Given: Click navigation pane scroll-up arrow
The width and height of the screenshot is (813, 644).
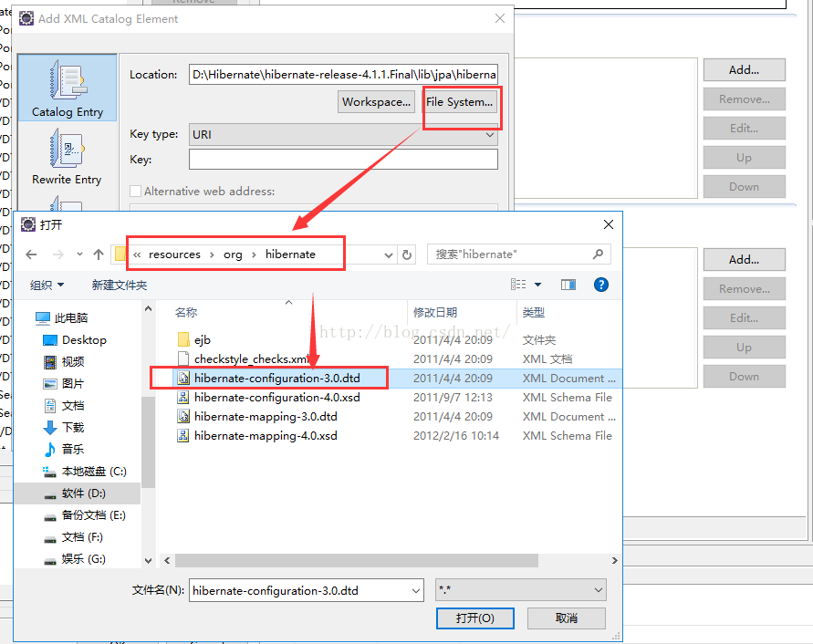Looking at the screenshot, I should click(149, 309).
